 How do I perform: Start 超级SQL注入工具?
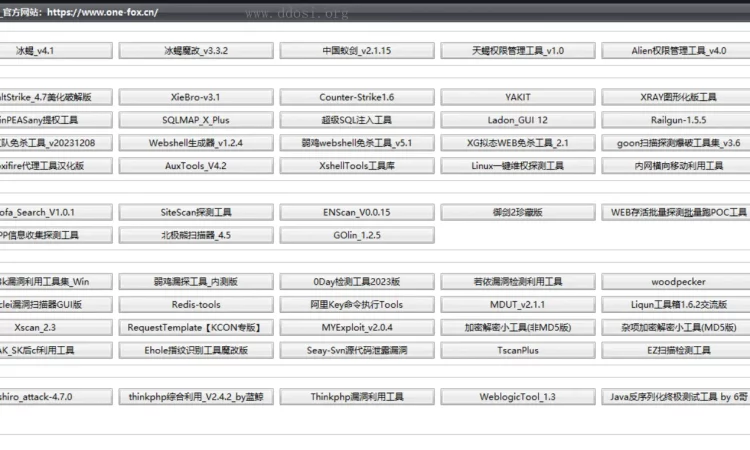tap(357, 120)
